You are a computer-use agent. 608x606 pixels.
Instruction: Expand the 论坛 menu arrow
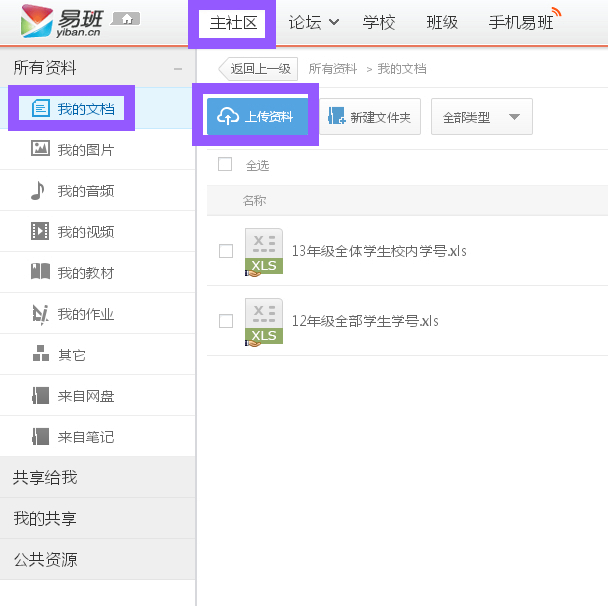click(x=334, y=22)
